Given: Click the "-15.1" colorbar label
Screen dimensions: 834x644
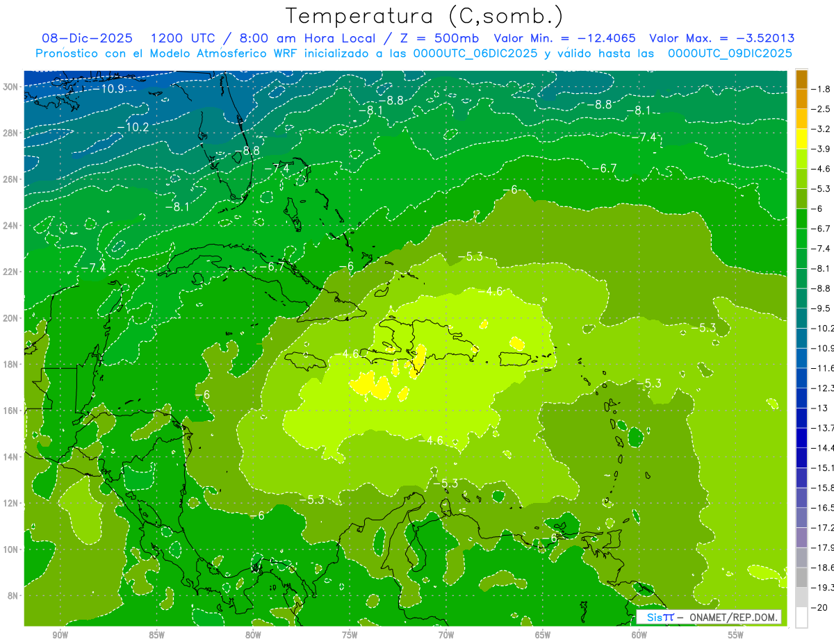Looking at the screenshot, I should (823, 468).
